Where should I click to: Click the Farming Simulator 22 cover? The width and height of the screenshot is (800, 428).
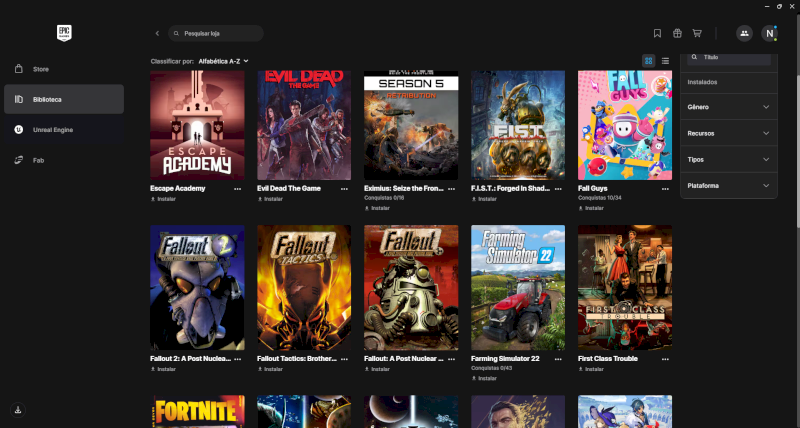pyautogui.click(x=517, y=287)
